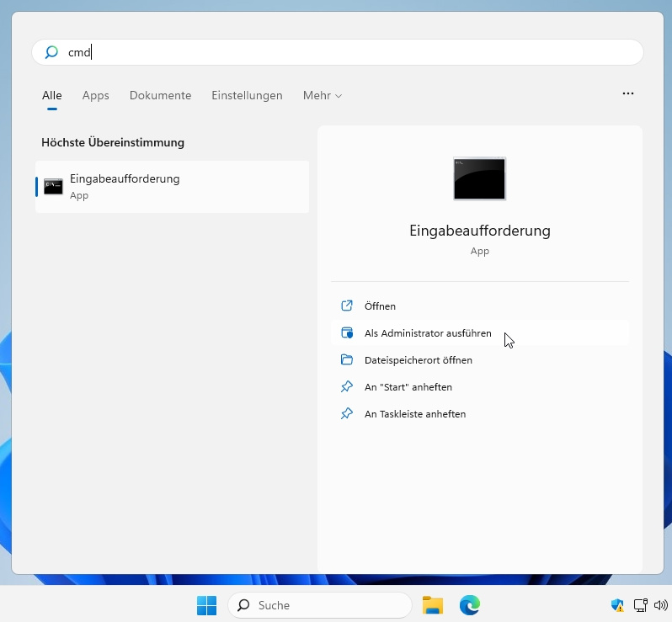This screenshot has height=622, width=672.
Task: Choose Als Administrator ausführen
Action: pyautogui.click(x=428, y=333)
